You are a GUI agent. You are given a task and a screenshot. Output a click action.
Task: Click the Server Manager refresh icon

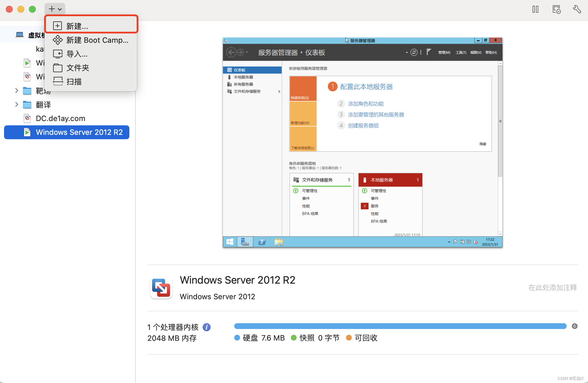coord(414,52)
